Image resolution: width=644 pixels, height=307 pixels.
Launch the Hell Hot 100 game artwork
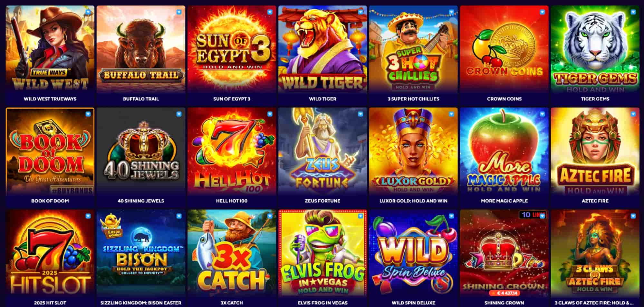click(232, 151)
